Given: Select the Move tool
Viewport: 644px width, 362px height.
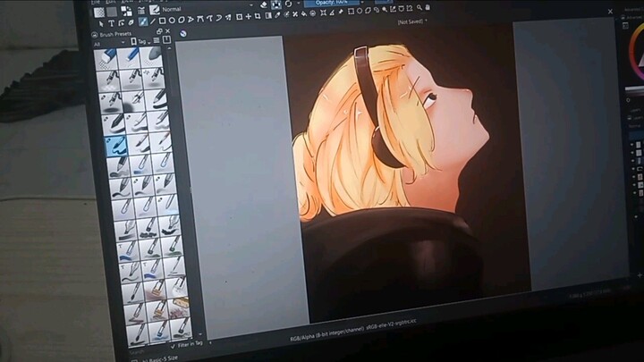Looking at the screenshot, I should click(248, 16).
